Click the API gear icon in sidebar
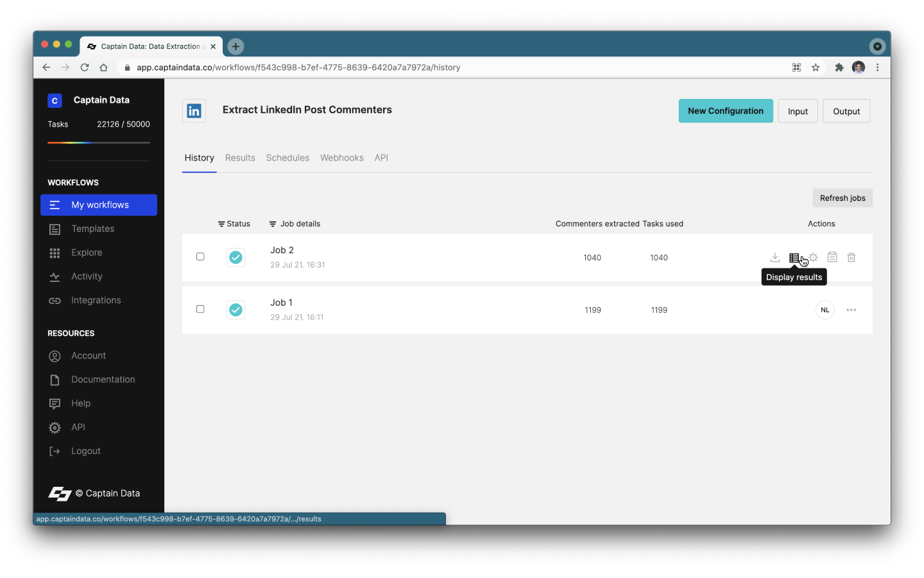 (55, 428)
